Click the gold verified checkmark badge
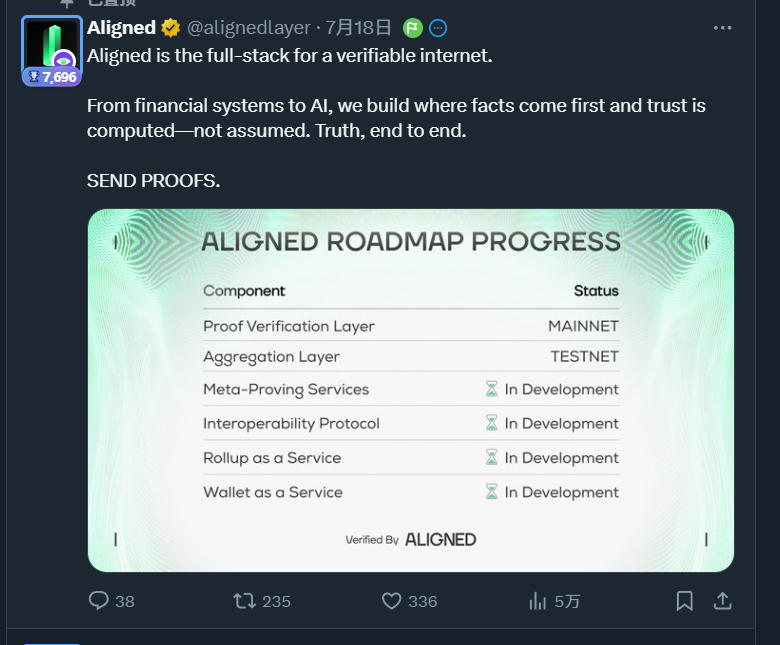Image resolution: width=780 pixels, height=645 pixels. [x=170, y=28]
